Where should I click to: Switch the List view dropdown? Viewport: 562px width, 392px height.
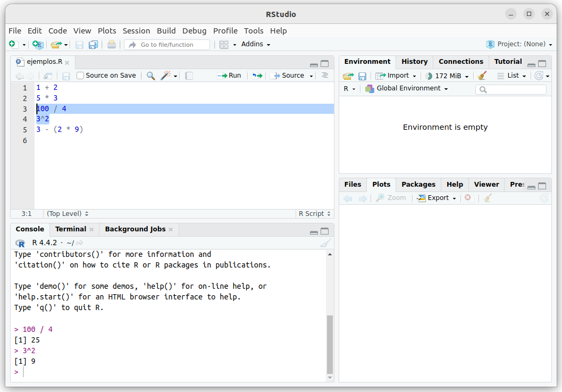coord(512,76)
